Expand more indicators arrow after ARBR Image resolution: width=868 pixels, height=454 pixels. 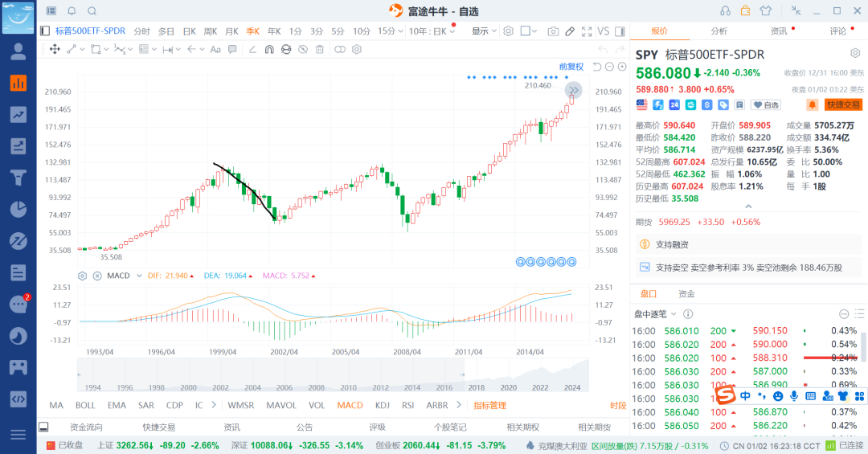pos(458,405)
